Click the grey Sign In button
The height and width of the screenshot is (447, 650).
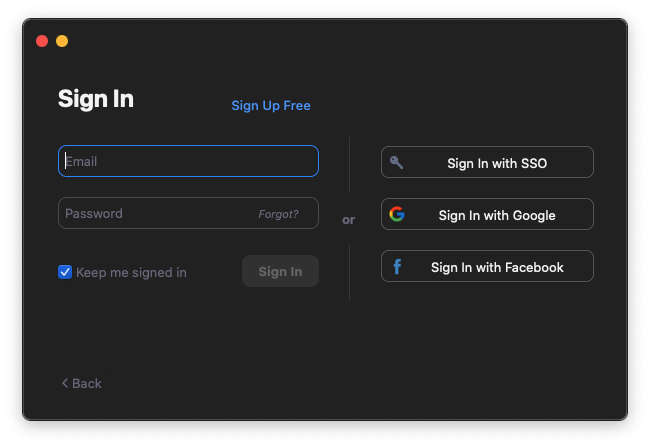tap(280, 271)
